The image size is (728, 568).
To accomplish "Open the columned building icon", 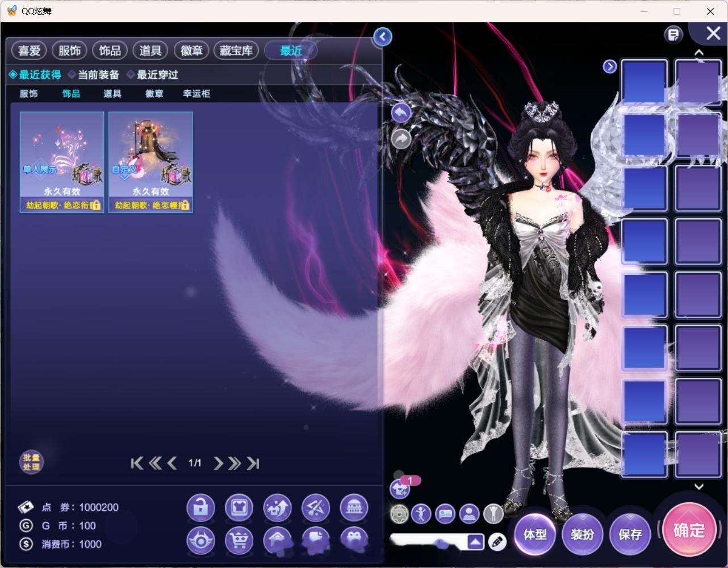I will (354, 508).
